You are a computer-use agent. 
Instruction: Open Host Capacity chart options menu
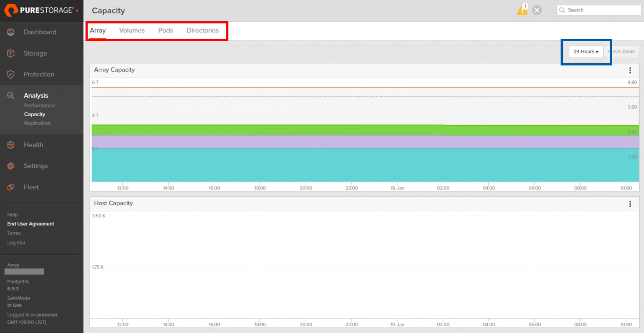click(630, 204)
